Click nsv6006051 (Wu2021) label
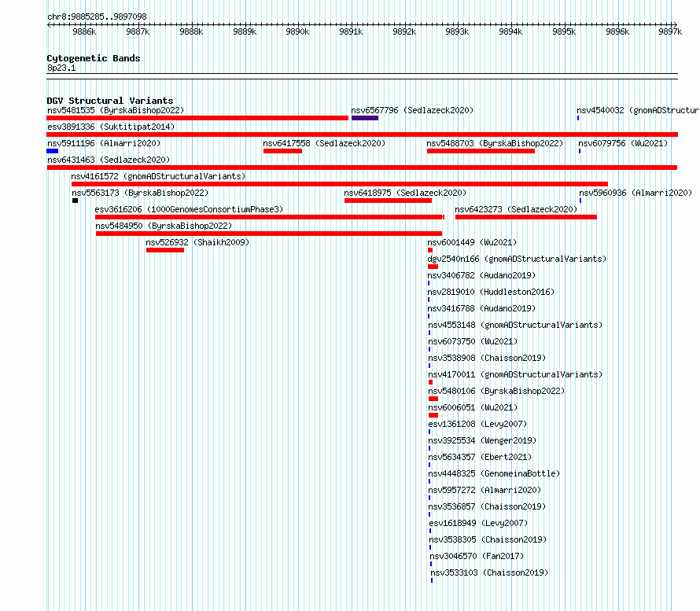Viewport: 700px width, 611px height. point(473,407)
